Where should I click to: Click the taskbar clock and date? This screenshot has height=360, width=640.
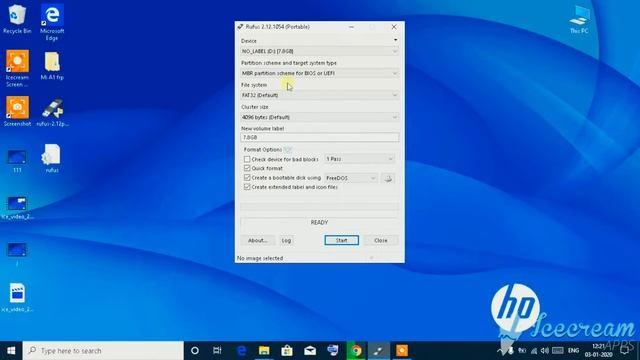tap(598, 351)
